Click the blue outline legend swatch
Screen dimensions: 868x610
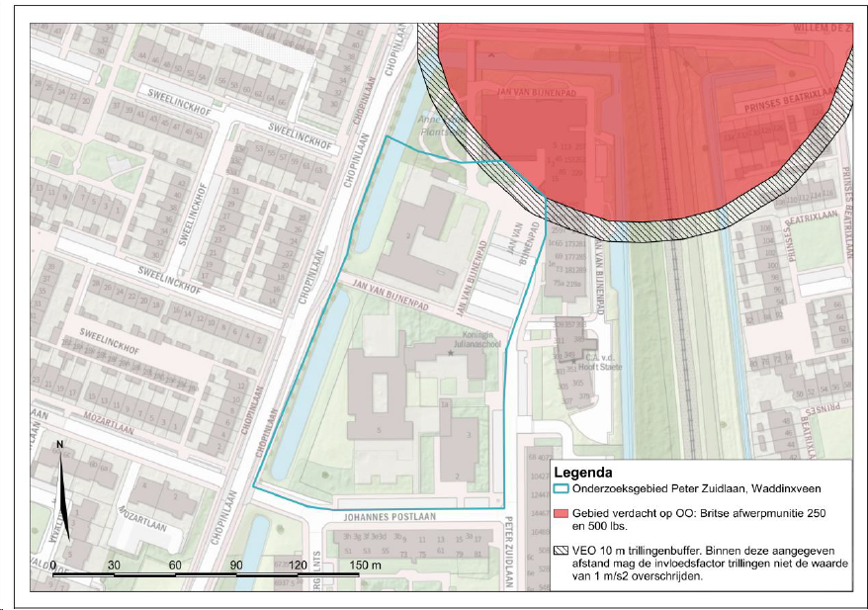562,488
